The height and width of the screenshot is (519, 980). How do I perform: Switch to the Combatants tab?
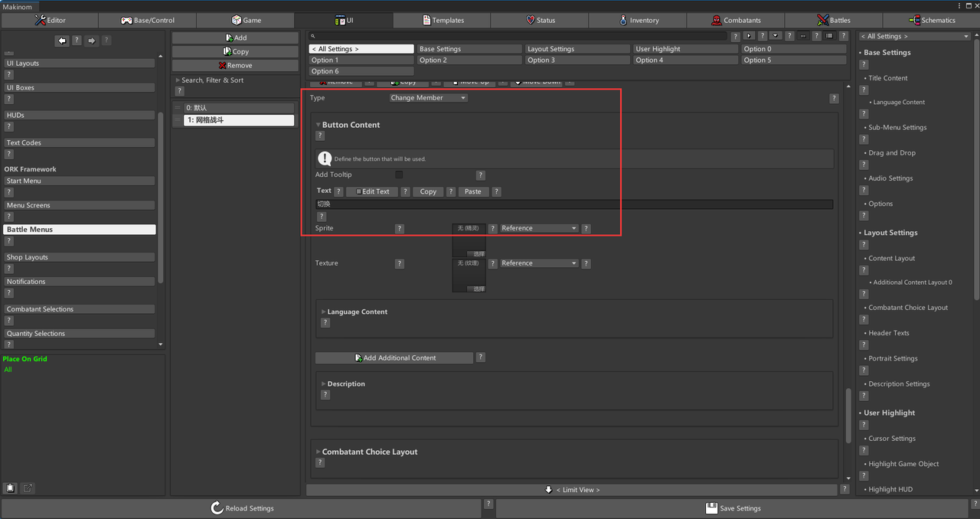pos(736,20)
